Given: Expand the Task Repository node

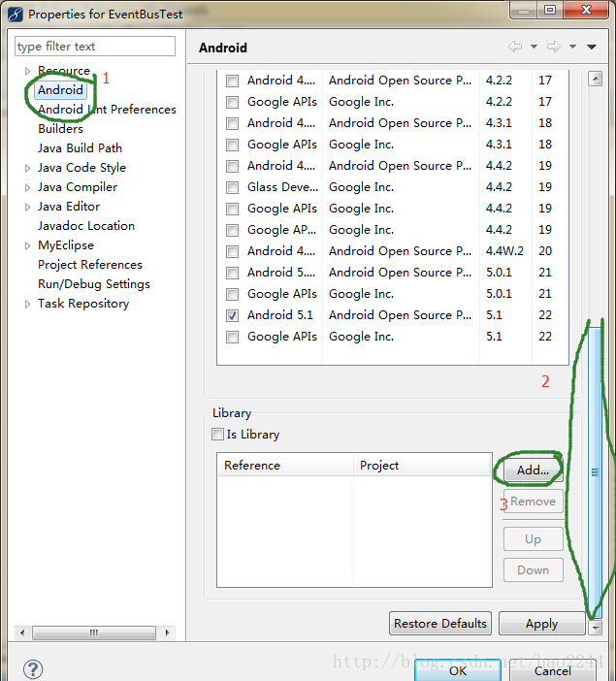Looking at the screenshot, I should point(27,304).
